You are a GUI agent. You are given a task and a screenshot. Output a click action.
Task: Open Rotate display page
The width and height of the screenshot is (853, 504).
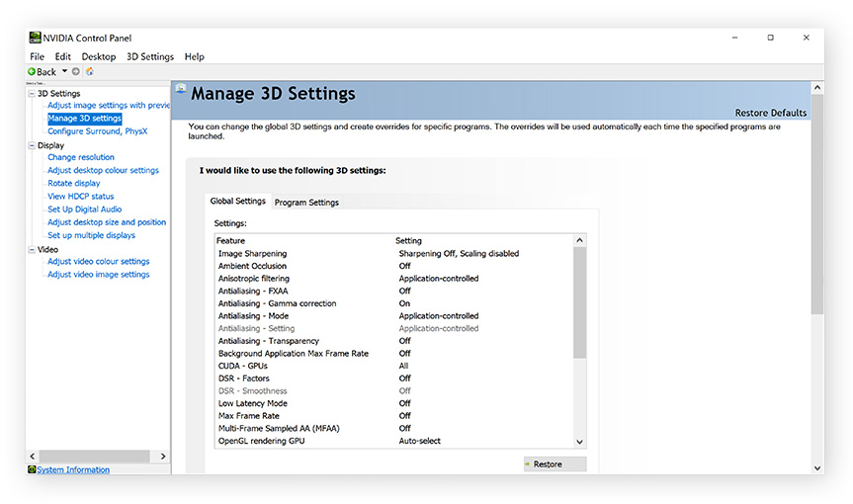click(x=74, y=183)
